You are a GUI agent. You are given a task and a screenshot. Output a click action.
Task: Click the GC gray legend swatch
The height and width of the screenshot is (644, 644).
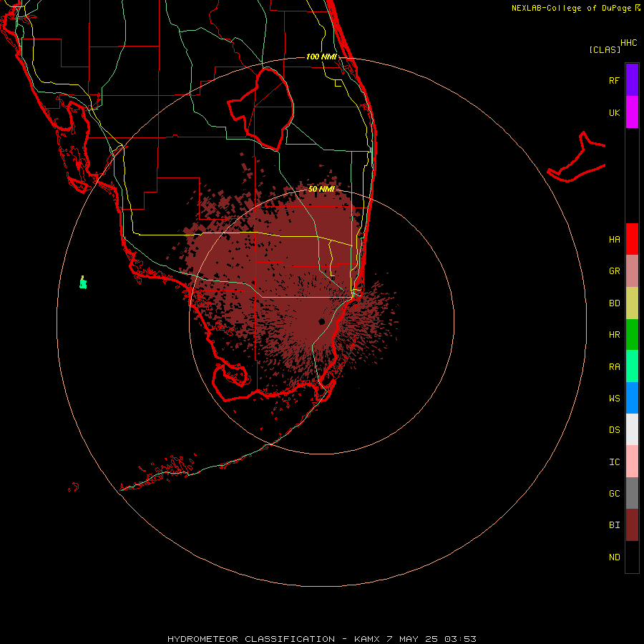[x=632, y=493]
